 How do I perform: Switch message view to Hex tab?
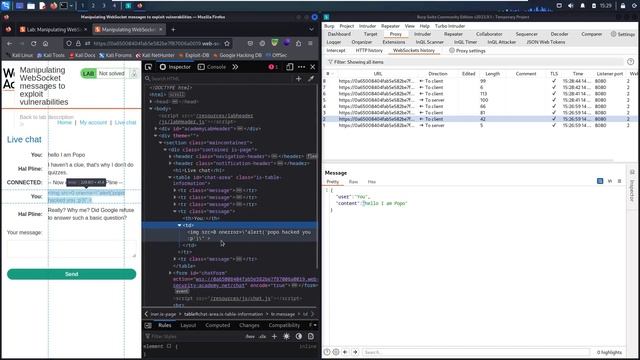point(372,182)
